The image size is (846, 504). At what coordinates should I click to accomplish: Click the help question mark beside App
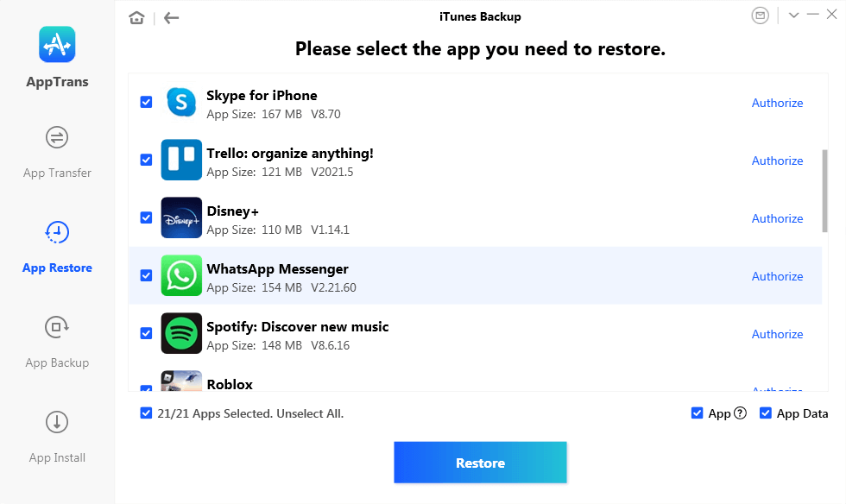(741, 413)
